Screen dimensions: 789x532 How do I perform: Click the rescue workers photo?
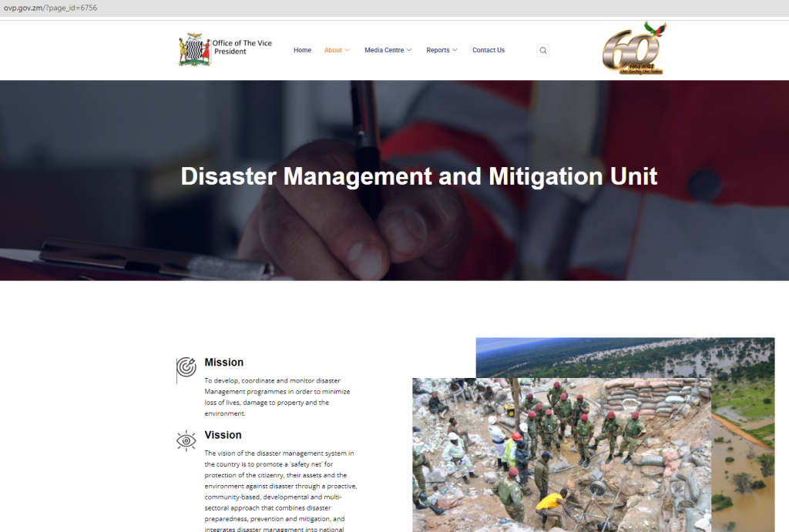click(561, 454)
